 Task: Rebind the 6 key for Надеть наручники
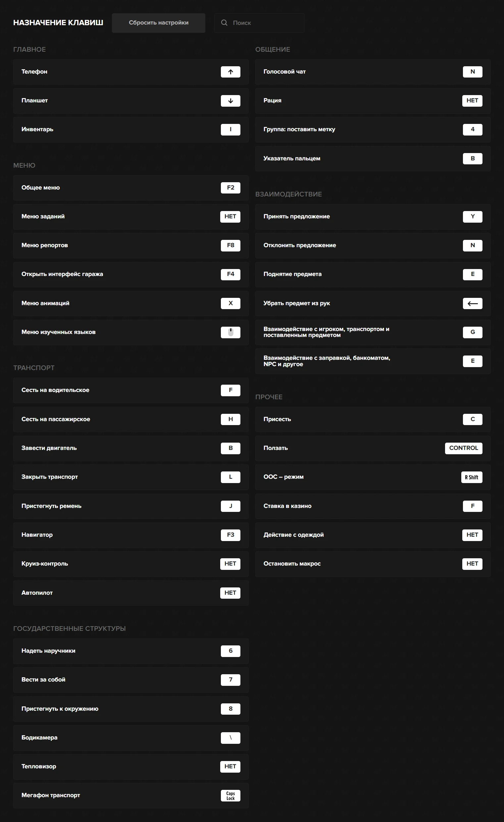[230, 651]
